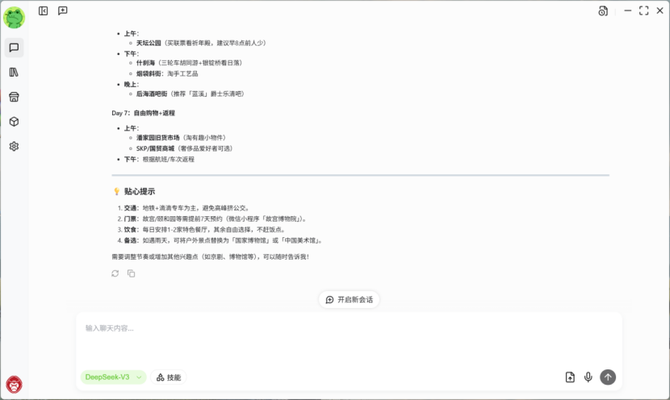Click the frog avatar at top left

pos(14,17)
